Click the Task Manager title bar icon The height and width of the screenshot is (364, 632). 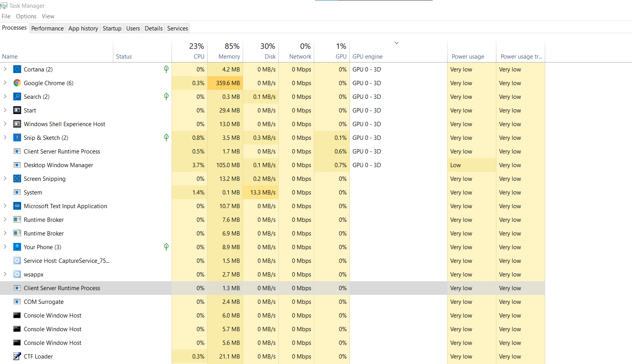(4, 6)
